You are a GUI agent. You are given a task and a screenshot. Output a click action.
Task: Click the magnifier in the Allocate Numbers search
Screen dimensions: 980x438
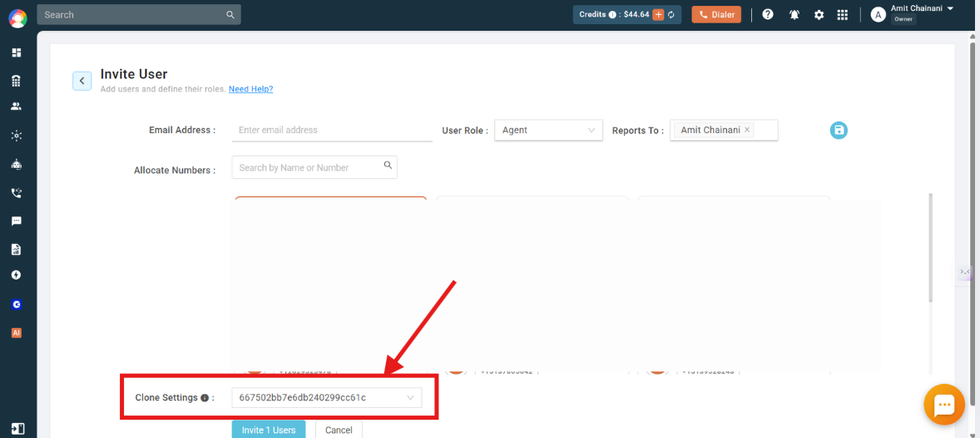click(388, 165)
